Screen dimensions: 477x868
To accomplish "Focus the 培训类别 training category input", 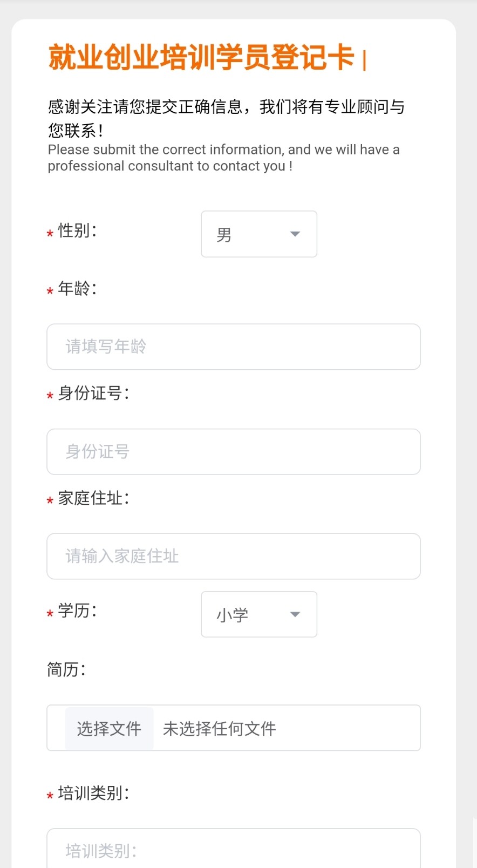I will (233, 850).
